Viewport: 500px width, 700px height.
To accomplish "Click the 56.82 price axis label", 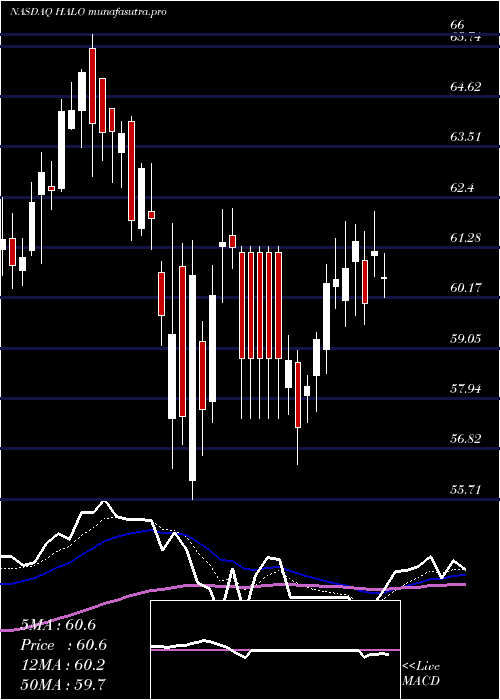I will (466, 439).
